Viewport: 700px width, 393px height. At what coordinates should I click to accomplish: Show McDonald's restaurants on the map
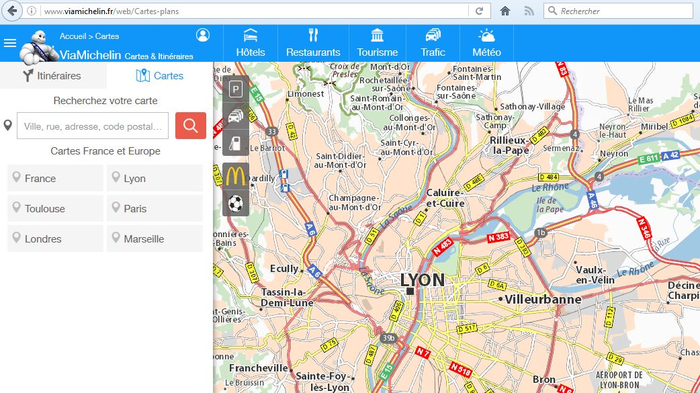(x=236, y=176)
